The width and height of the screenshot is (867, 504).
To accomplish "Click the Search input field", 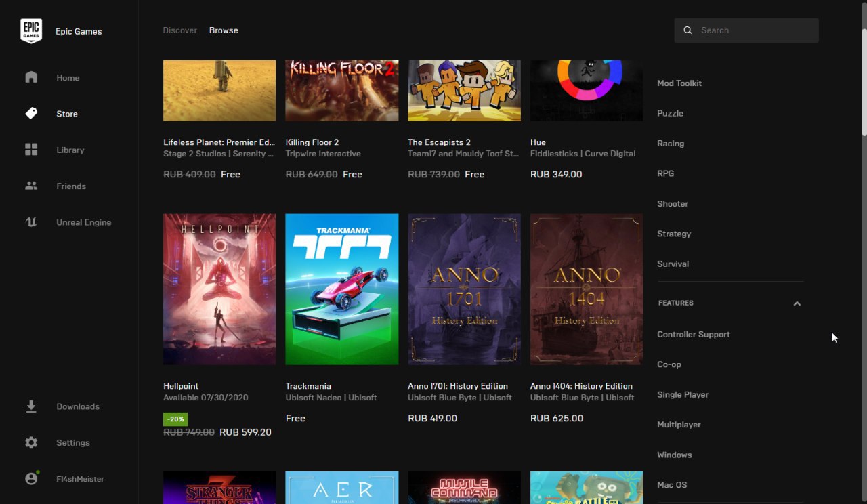I will pyautogui.click(x=746, y=30).
